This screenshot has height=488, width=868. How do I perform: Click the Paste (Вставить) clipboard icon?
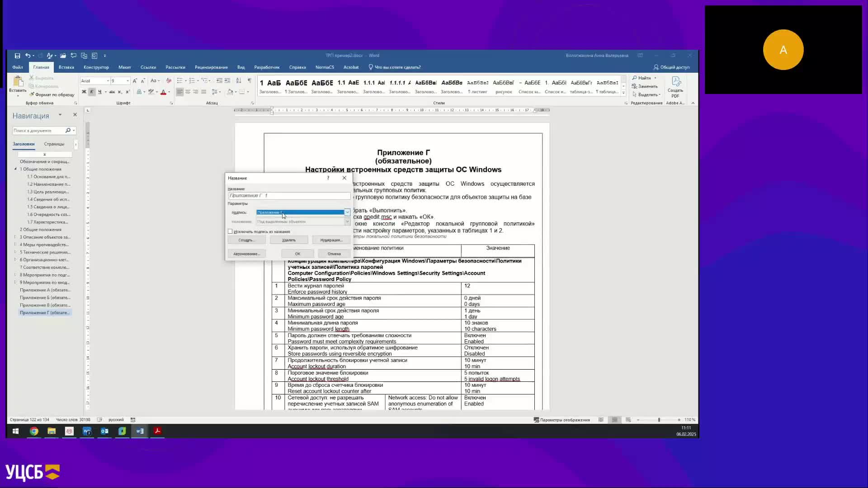(x=18, y=81)
